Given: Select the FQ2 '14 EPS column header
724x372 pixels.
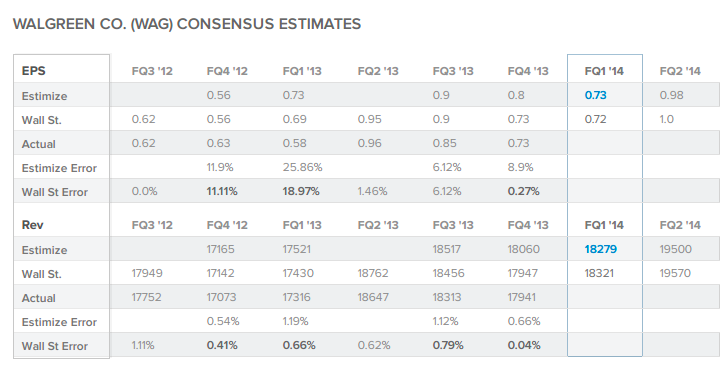Looking at the screenshot, I should click(x=680, y=71).
